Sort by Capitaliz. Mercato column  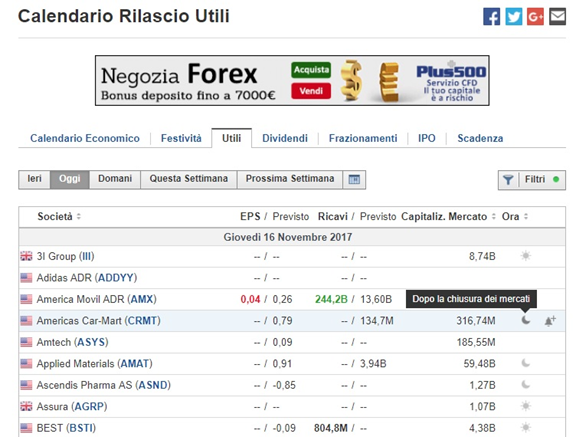click(449, 217)
